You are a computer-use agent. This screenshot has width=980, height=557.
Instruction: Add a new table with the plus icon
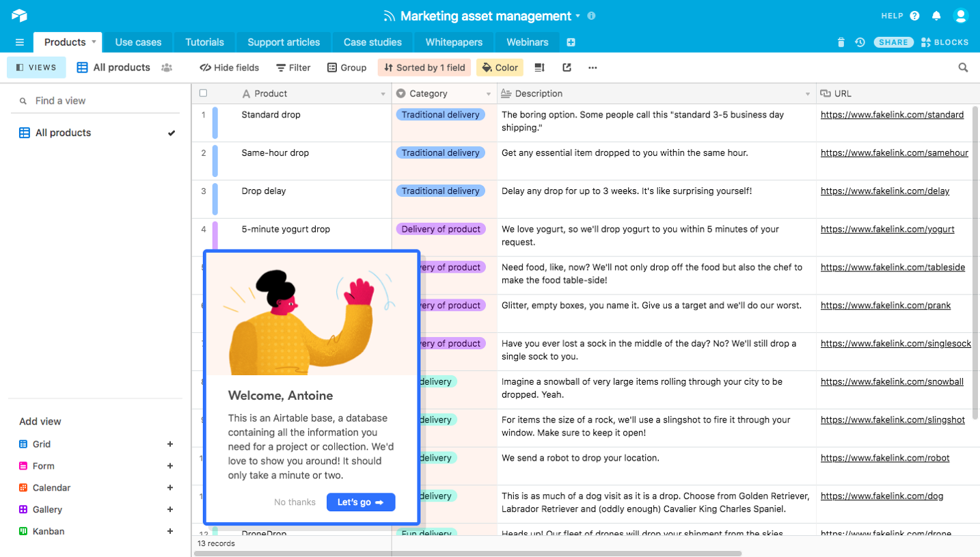click(571, 42)
